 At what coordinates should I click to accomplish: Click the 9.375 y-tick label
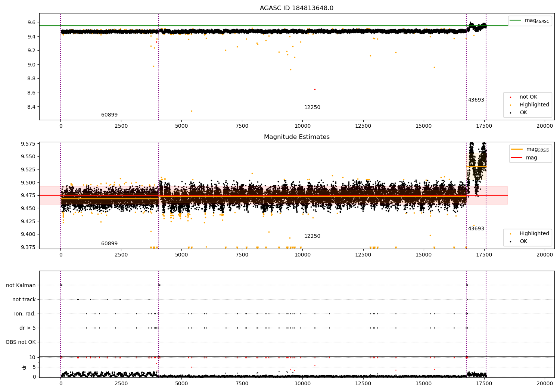tap(29, 248)
